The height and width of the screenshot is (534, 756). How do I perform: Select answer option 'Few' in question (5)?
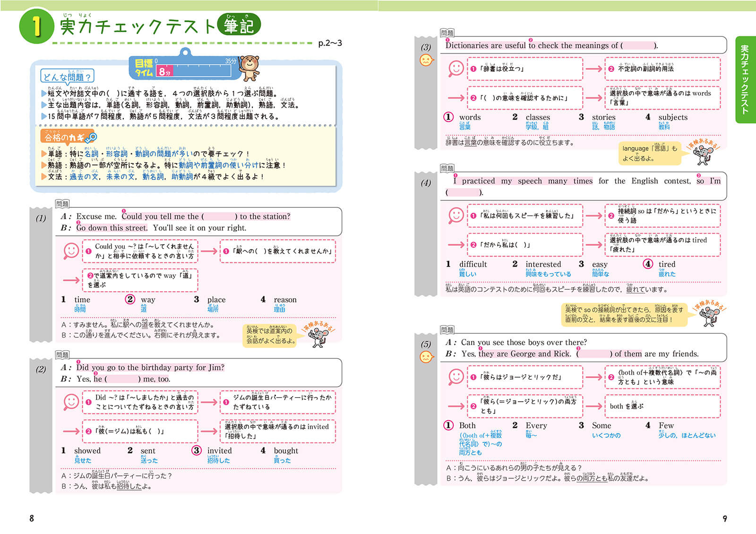pyautogui.click(x=666, y=425)
